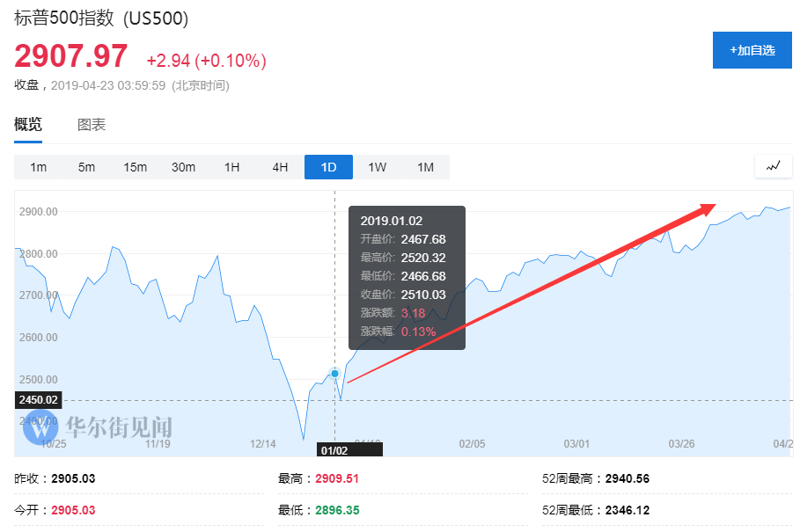Viewport: 800px width, 532px height.
Task: Click the blue data point on chart
Action: click(x=334, y=374)
